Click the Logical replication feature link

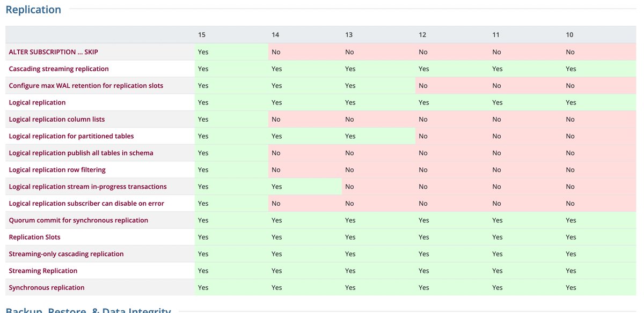[37, 102]
